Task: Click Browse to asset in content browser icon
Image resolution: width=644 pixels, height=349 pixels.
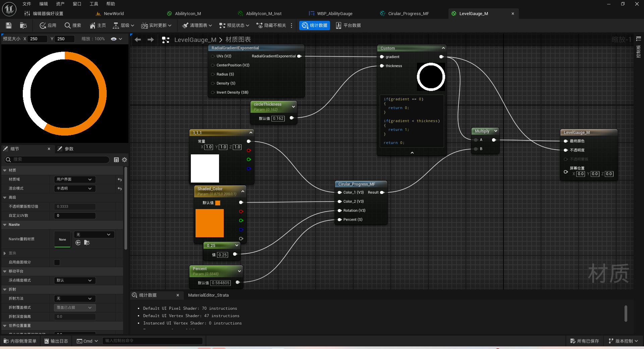Action: coord(23,26)
